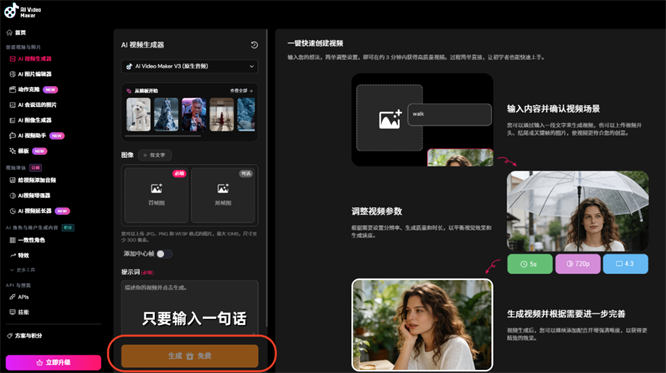Click into the 提示词 prompt text area
666x373 pixels.
point(189,307)
